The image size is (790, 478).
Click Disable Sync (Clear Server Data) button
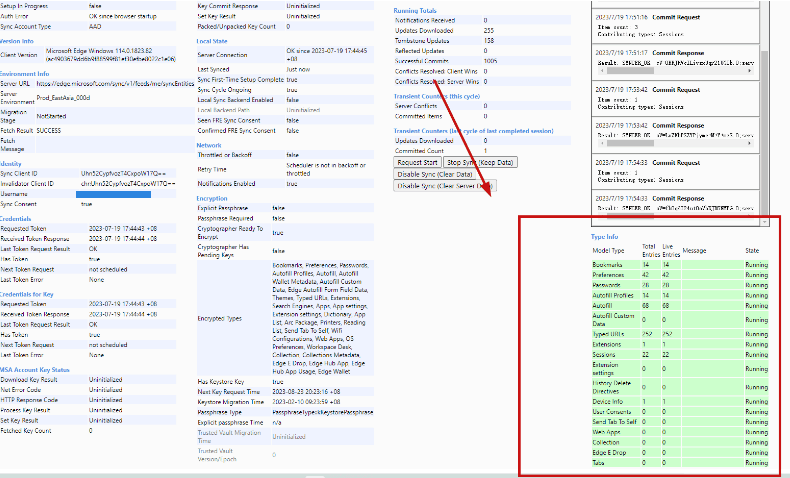click(x=445, y=186)
